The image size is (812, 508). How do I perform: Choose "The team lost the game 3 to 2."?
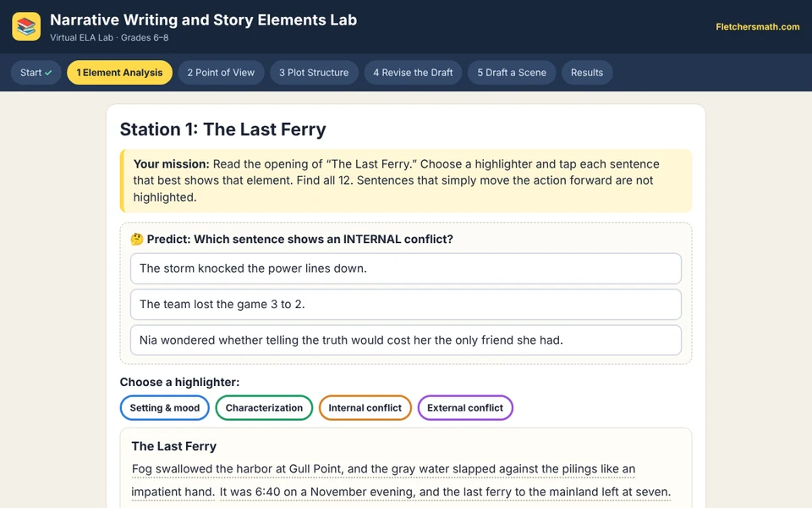[405, 304]
